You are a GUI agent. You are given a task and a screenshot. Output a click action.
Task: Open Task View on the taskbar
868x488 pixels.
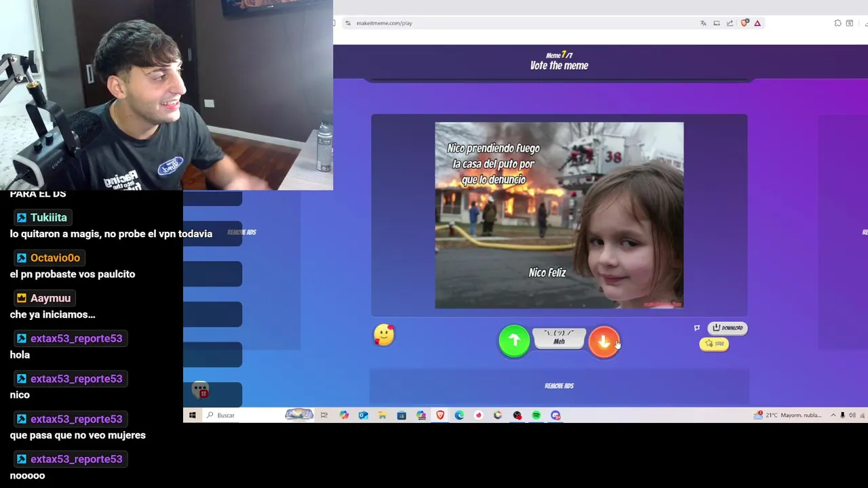(x=324, y=415)
